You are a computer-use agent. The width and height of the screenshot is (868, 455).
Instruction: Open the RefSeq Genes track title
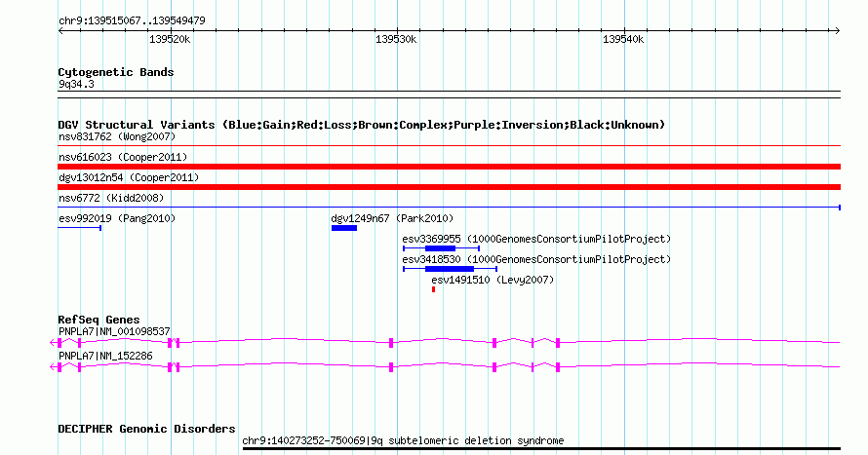[x=99, y=320]
